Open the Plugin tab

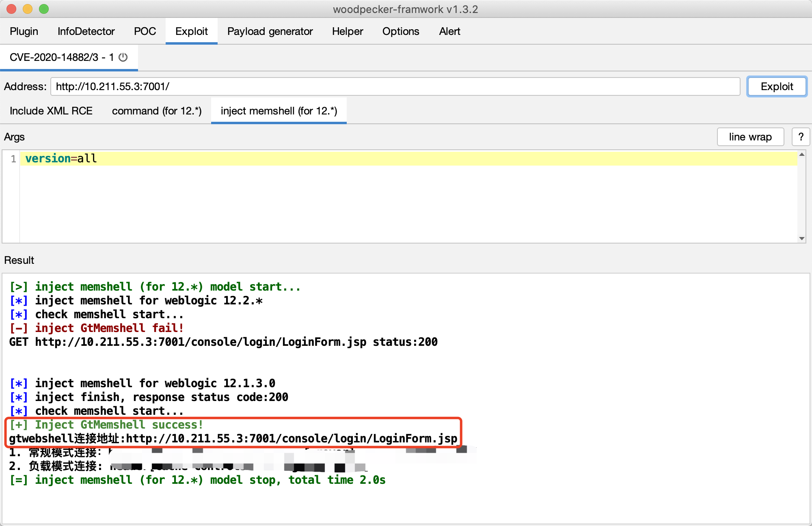[24, 31]
